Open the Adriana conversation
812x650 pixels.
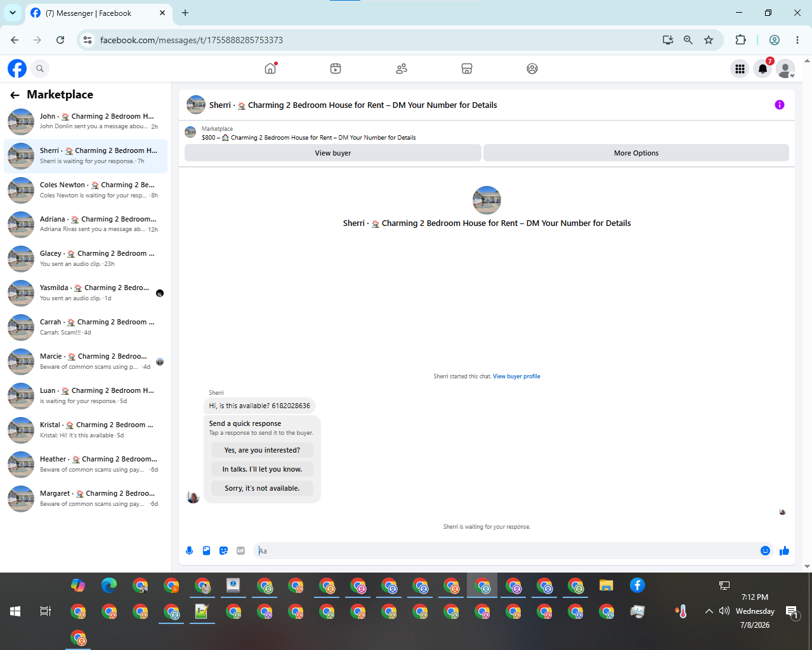86,224
